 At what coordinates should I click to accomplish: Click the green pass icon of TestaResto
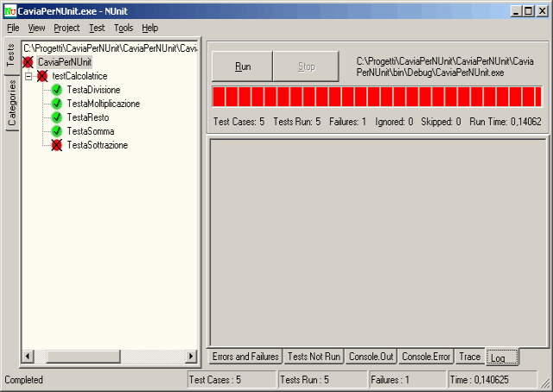[56, 117]
